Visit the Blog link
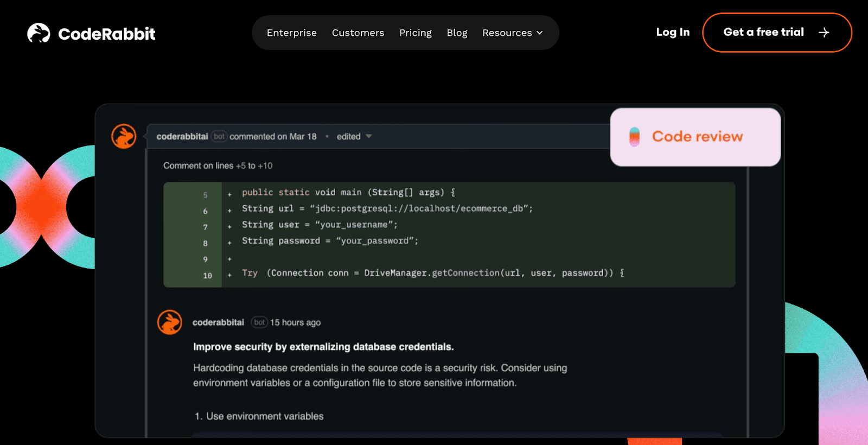The height and width of the screenshot is (445, 868). coord(457,33)
